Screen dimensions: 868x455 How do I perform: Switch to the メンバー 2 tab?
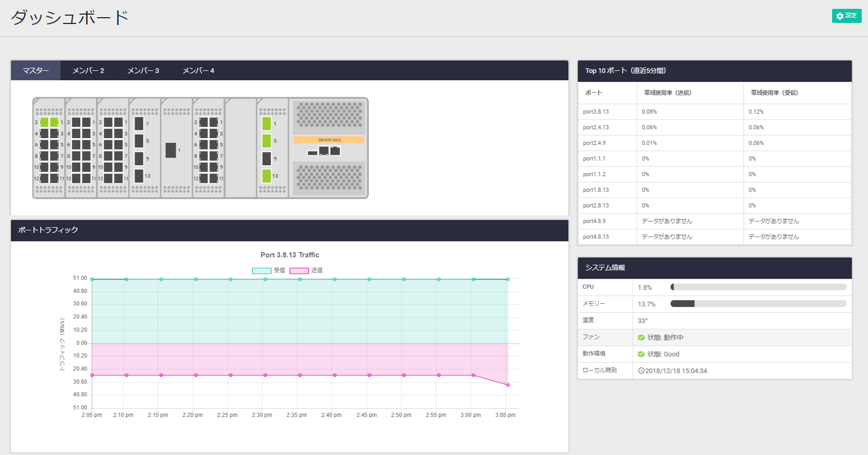click(x=88, y=70)
